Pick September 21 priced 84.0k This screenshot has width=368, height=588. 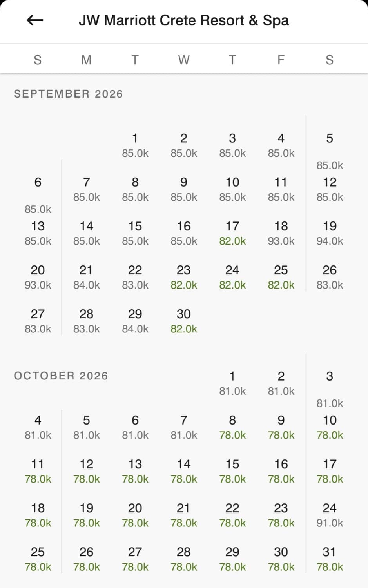click(87, 277)
